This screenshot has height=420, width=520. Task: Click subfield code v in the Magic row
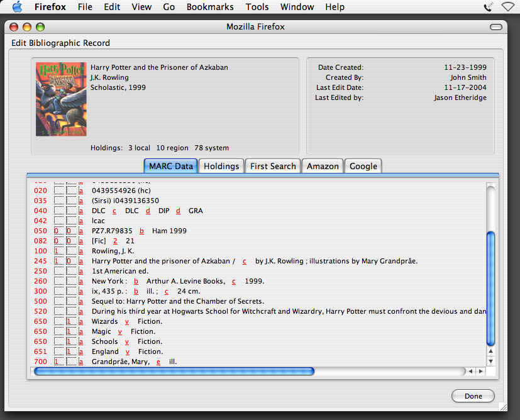119,331
